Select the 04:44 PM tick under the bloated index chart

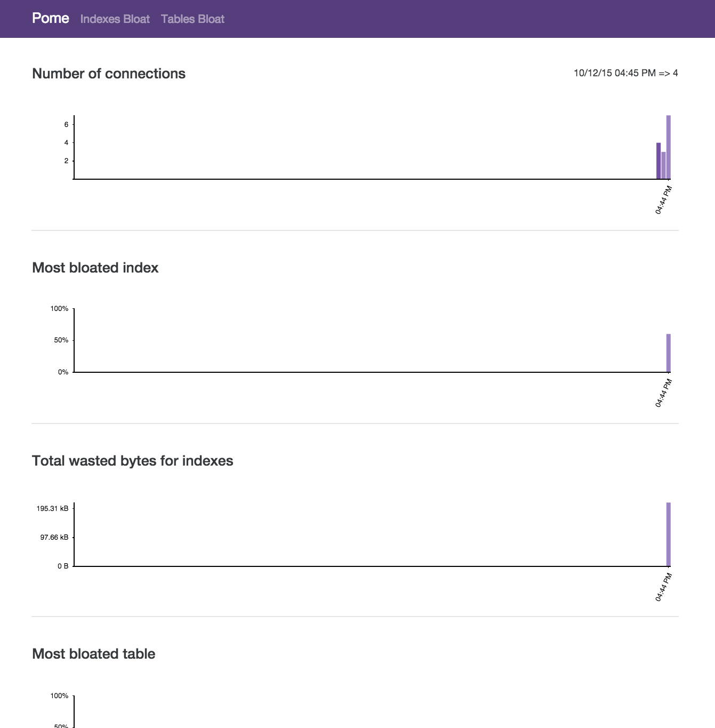pyautogui.click(x=664, y=394)
